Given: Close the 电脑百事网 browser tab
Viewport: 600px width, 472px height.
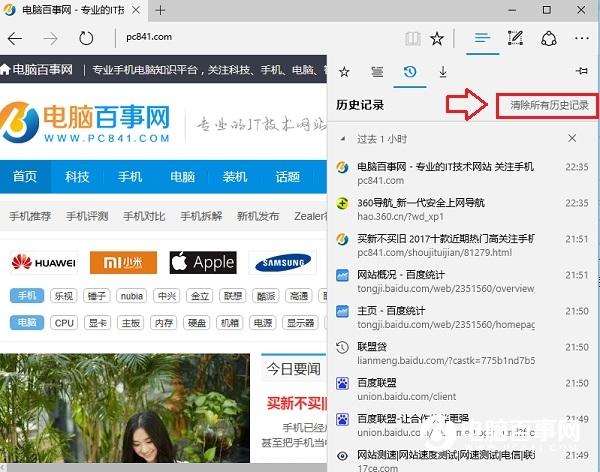Looking at the screenshot, I should pos(136,10).
